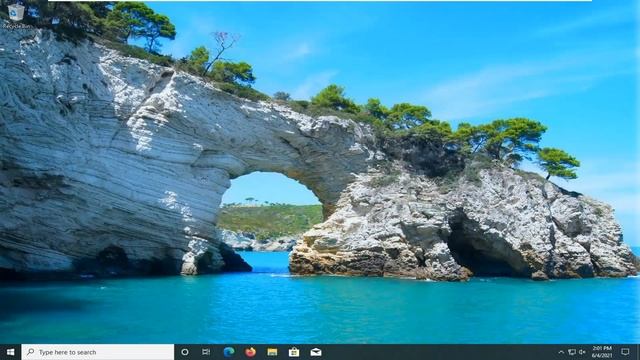Open the Mail app from the taskbar
This screenshot has height=360, width=640.
(316, 352)
